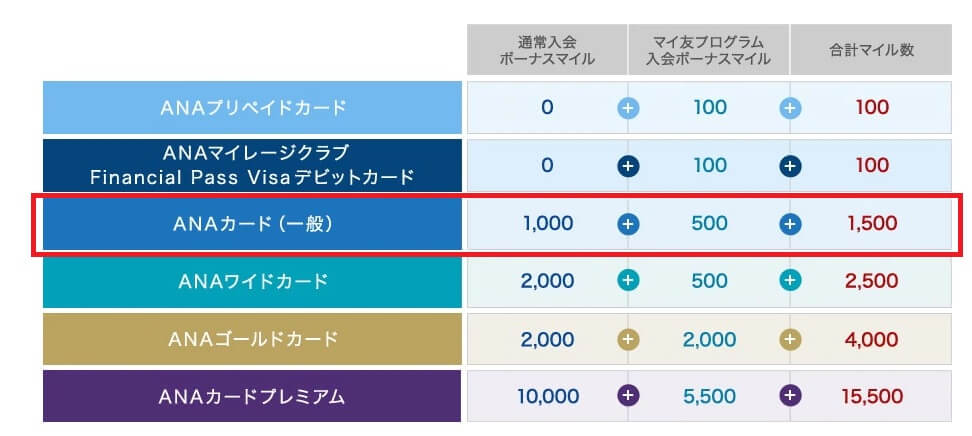Click the first plus icon in the ANAプリペイドカード row

coord(628,108)
